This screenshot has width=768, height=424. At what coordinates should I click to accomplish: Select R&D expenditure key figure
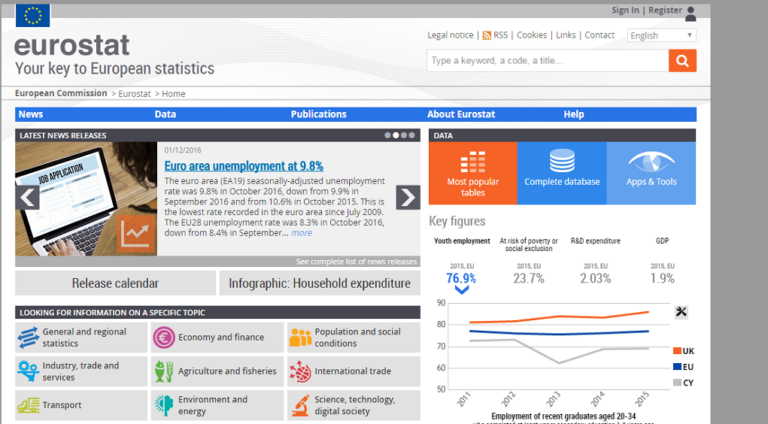[x=595, y=241]
